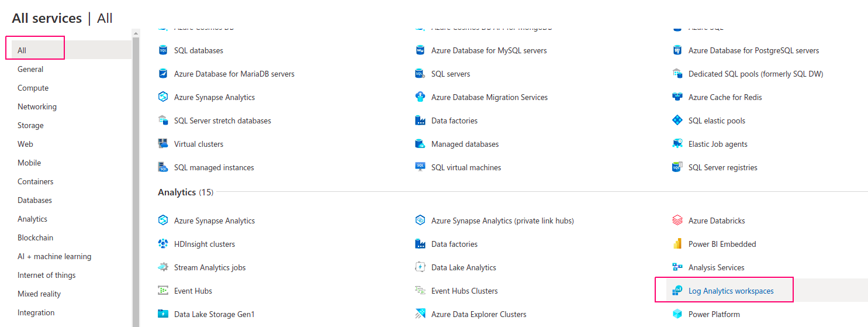Open the Event Hubs Clusters icon
The height and width of the screenshot is (327, 868).
point(420,291)
